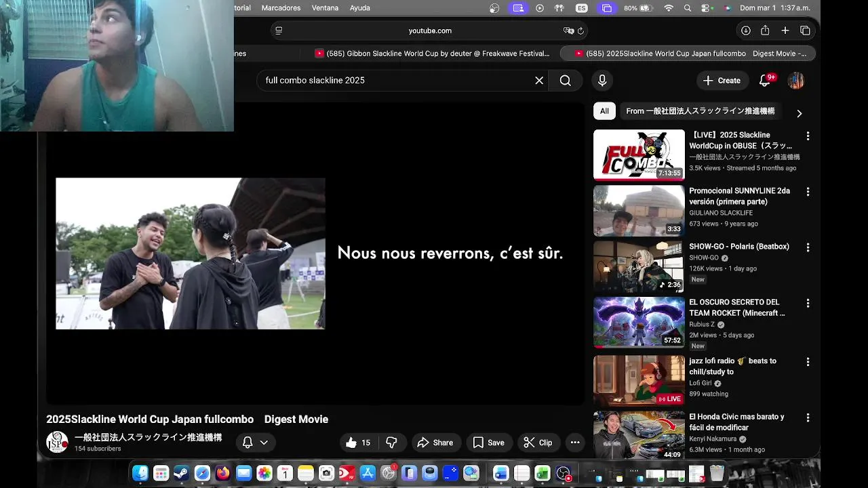Screen dimensions: 868x488
Task: Open the Ventana menu
Action: tap(325, 8)
